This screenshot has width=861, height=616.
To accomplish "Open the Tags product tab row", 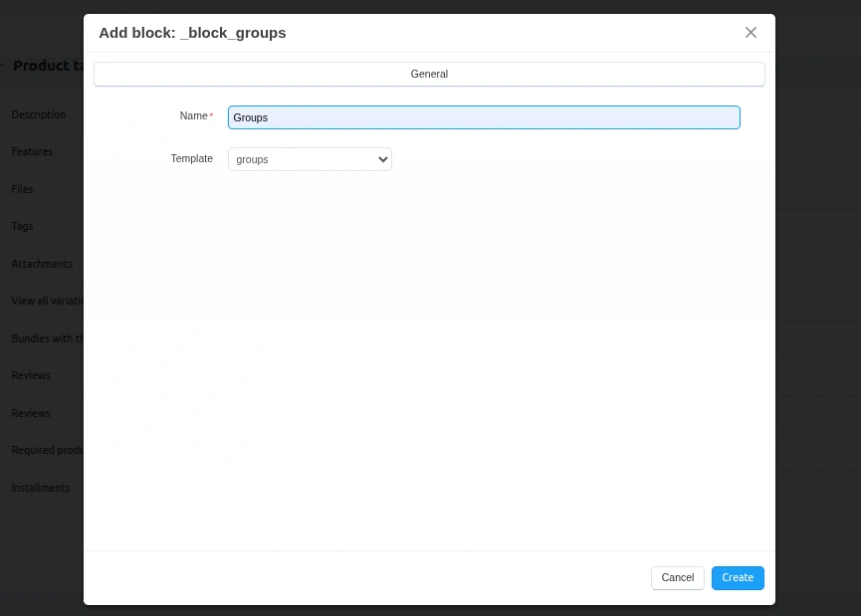I will pos(23,227).
